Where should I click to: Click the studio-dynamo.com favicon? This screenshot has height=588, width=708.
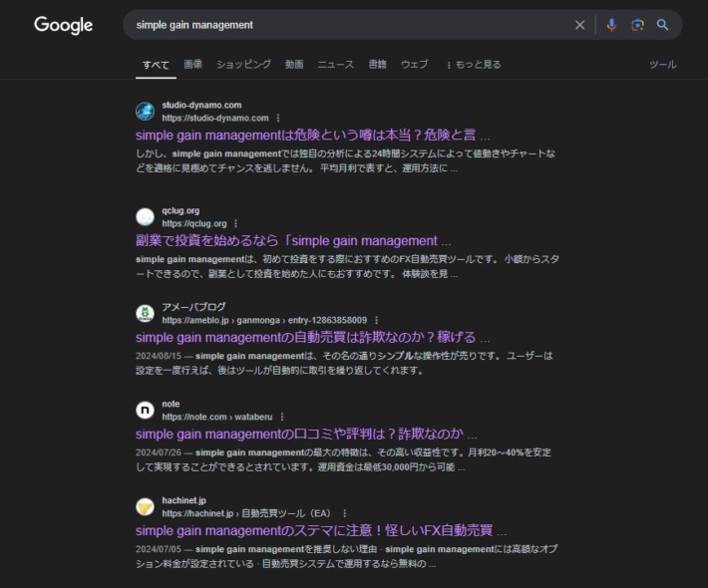145,112
